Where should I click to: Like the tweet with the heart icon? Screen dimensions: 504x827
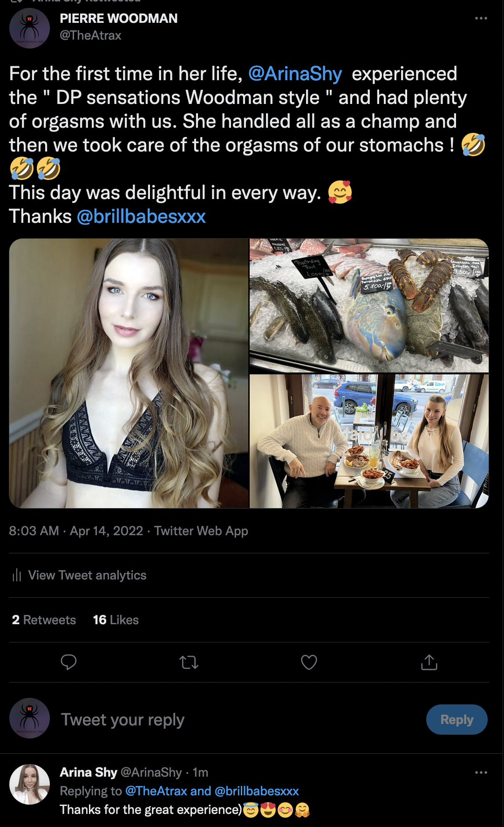tap(309, 662)
